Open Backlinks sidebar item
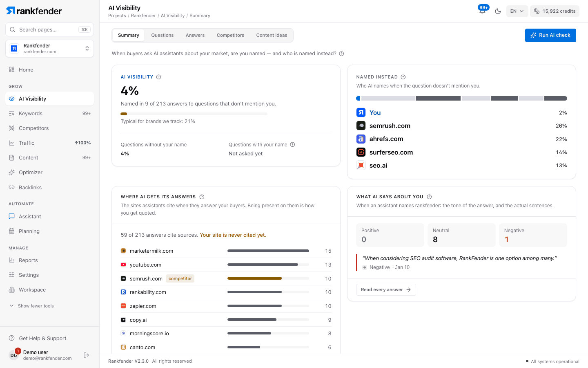Image resolution: width=588 pixels, height=368 pixels. 49,187
